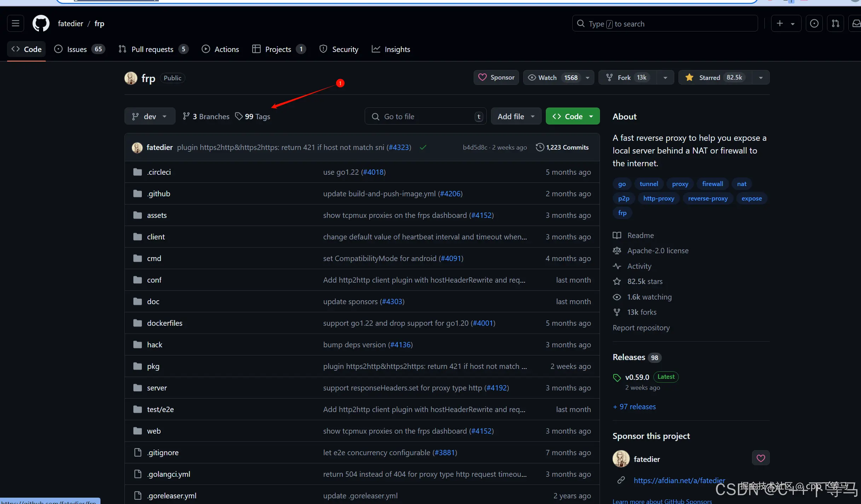Screen dimensions: 861x504
Task: Open pull request link #4018
Action: click(374, 172)
